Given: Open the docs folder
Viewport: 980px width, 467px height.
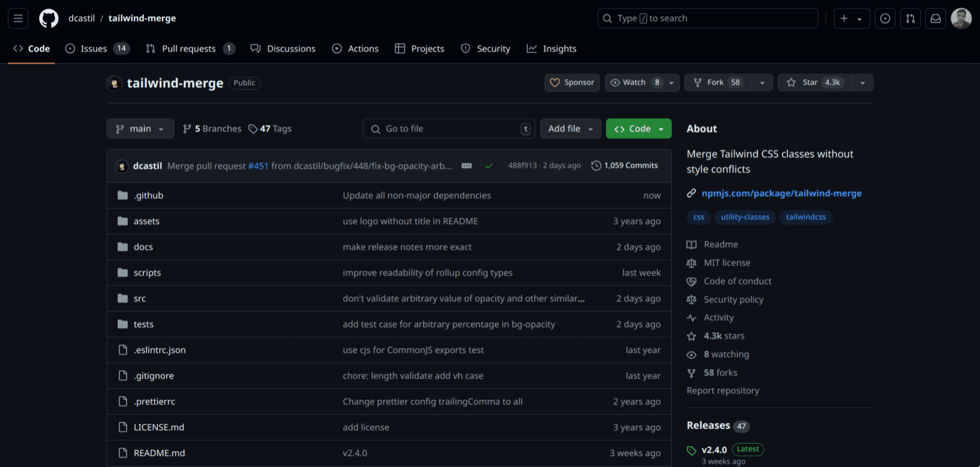Looking at the screenshot, I should 143,247.
